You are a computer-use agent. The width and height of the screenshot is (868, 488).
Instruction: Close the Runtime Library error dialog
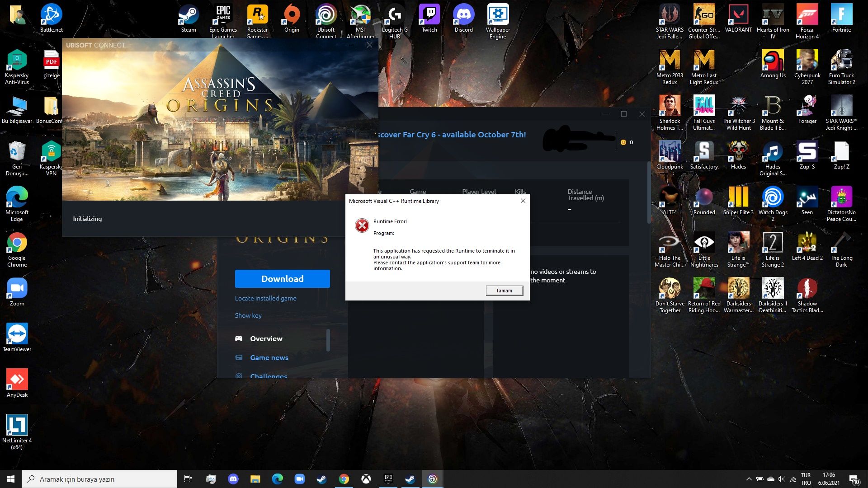click(x=523, y=201)
